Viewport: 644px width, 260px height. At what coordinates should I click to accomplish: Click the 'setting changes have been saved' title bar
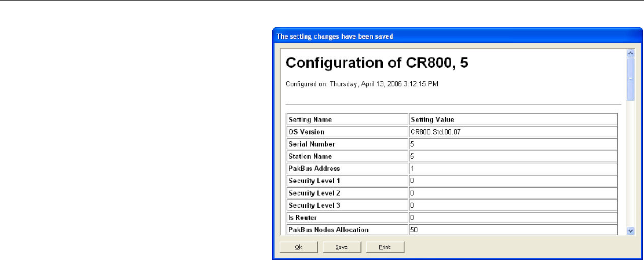(x=457, y=36)
